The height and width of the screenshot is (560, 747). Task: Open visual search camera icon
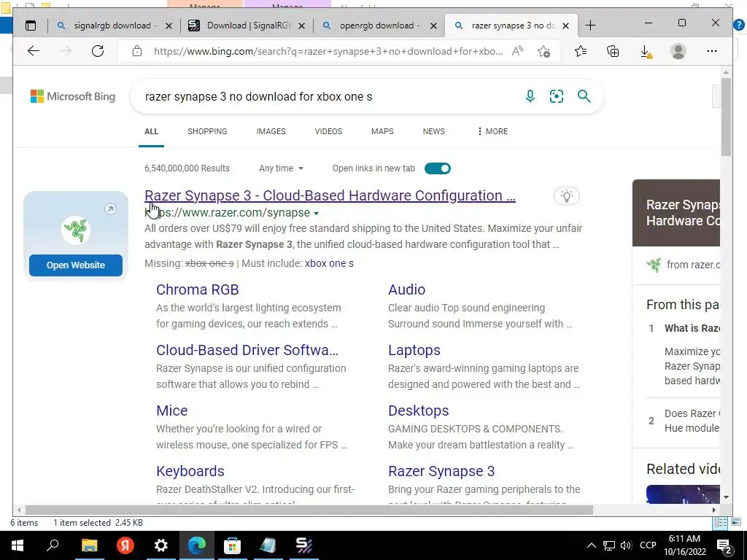[x=557, y=96]
